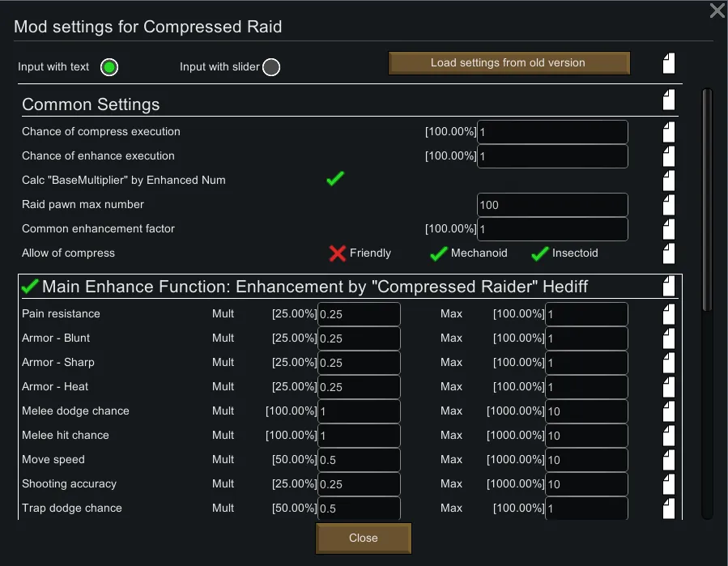Screen dimensions: 728x566
Task: Click reset page icon beside Common Settings header
Action: point(668,100)
